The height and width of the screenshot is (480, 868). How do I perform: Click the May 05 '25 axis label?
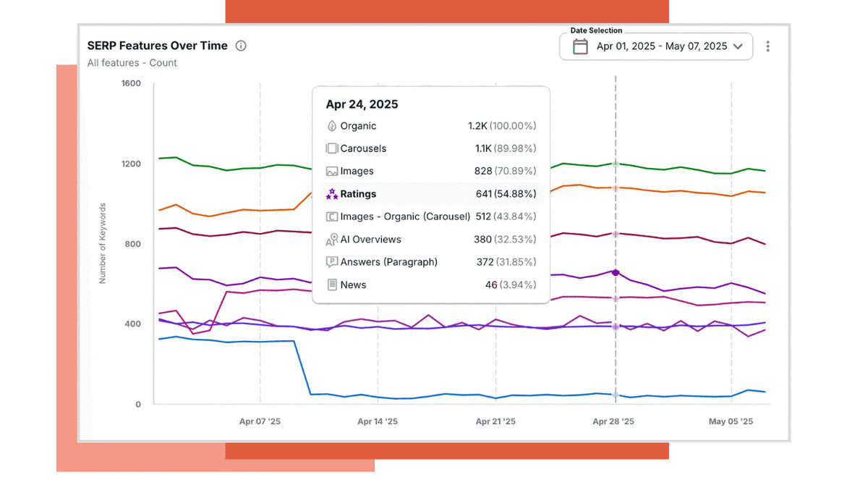pos(731,421)
